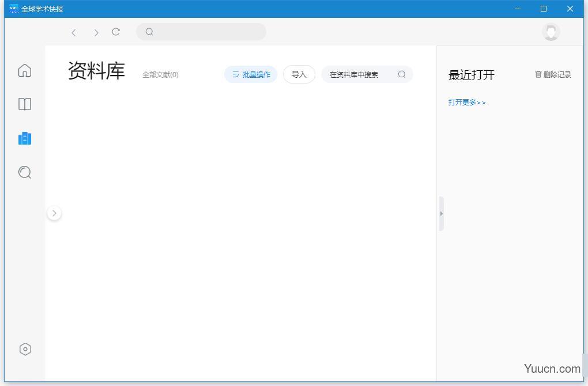Select the 全部文献(0) label
The width and height of the screenshot is (588, 386).
click(x=160, y=74)
